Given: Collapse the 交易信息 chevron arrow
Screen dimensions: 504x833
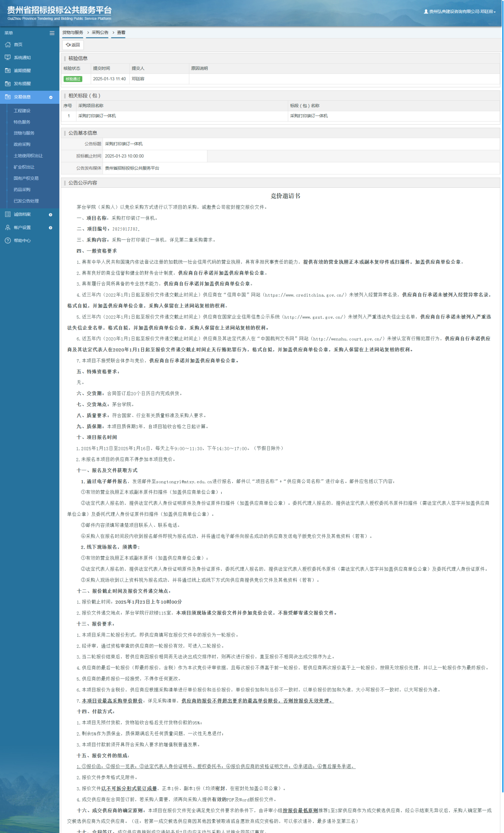Looking at the screenshot, I should coord(51,97).
